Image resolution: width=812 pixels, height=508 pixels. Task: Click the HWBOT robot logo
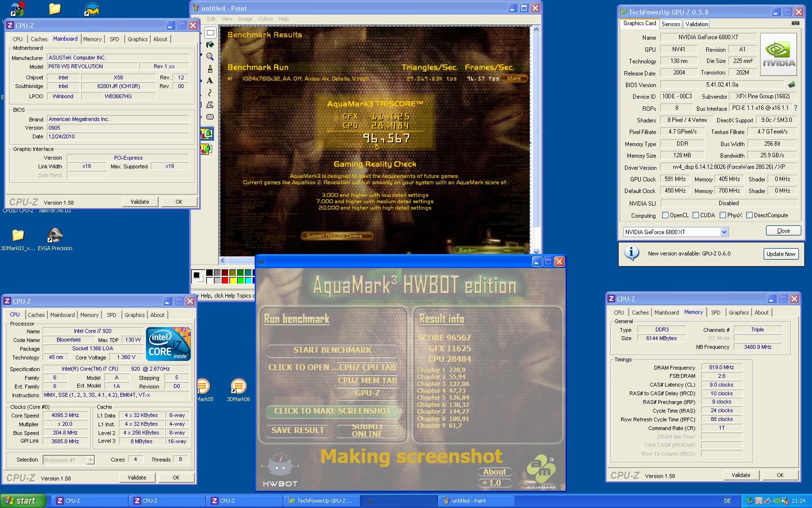click(280, 469)
